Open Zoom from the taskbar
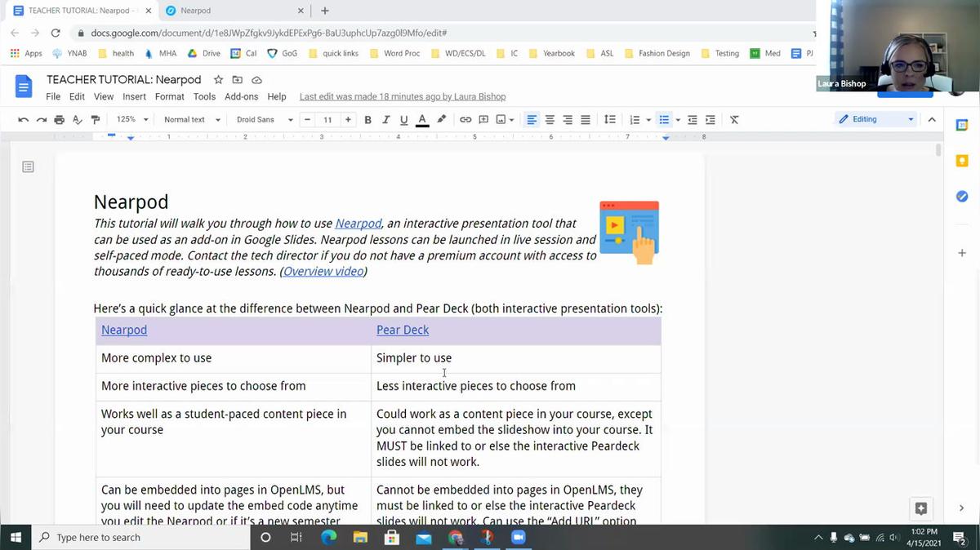Image resolution: width=980 pixels, height=550 pixels. click(x=518, y=538)
